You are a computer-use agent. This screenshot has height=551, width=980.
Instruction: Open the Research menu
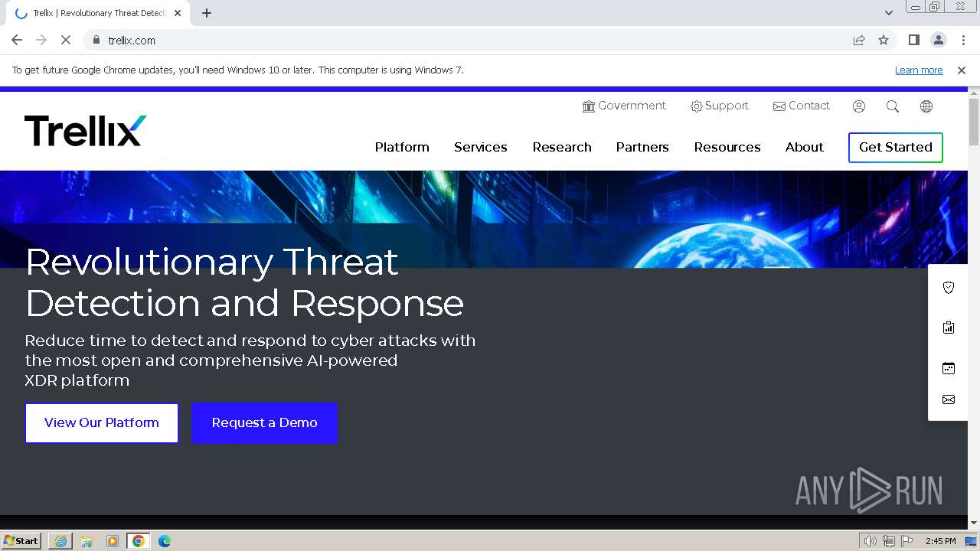[x=562, y=147]
